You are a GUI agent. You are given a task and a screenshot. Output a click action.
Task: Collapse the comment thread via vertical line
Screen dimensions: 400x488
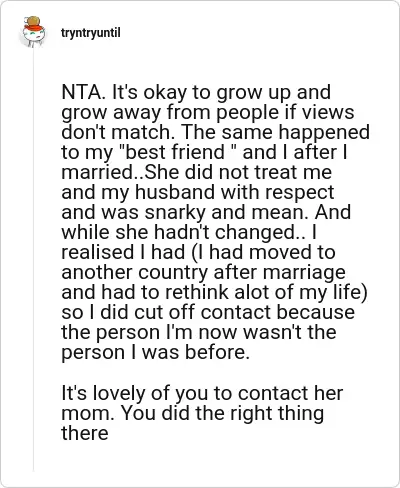34,260
